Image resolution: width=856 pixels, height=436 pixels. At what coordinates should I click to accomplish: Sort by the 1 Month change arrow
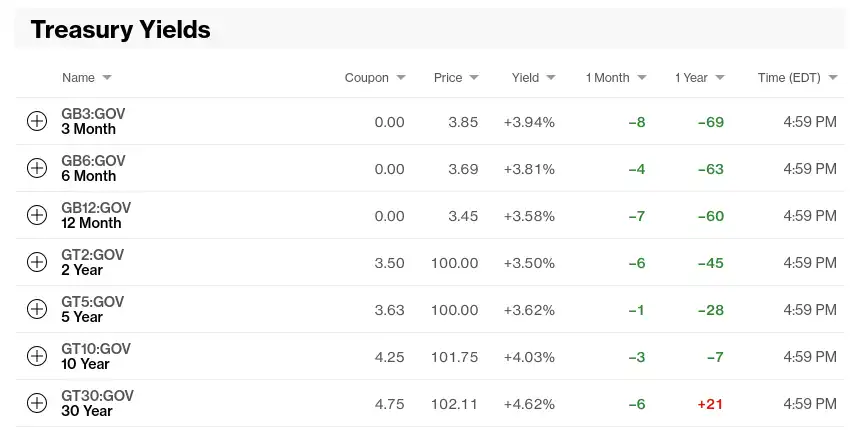[x=642, y=78]
